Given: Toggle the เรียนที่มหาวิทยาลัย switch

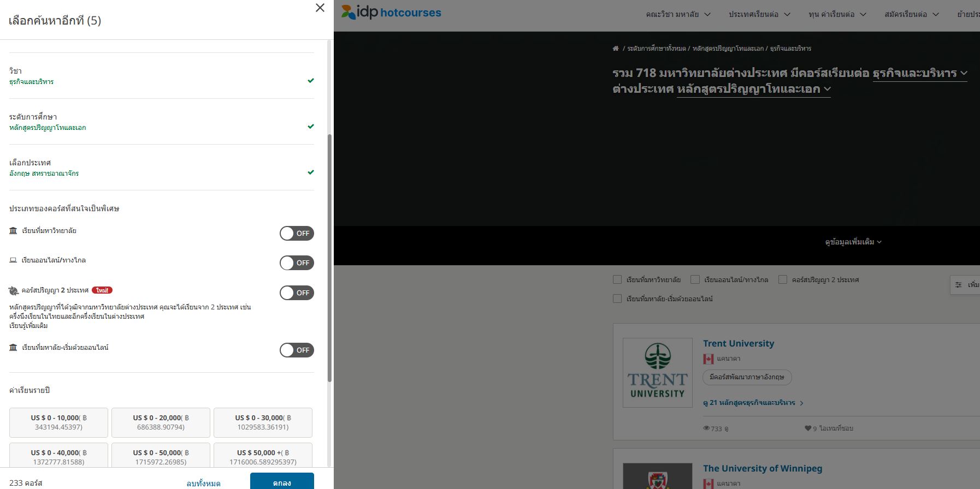Looking at the screenshot, I should tap(297, 234).
